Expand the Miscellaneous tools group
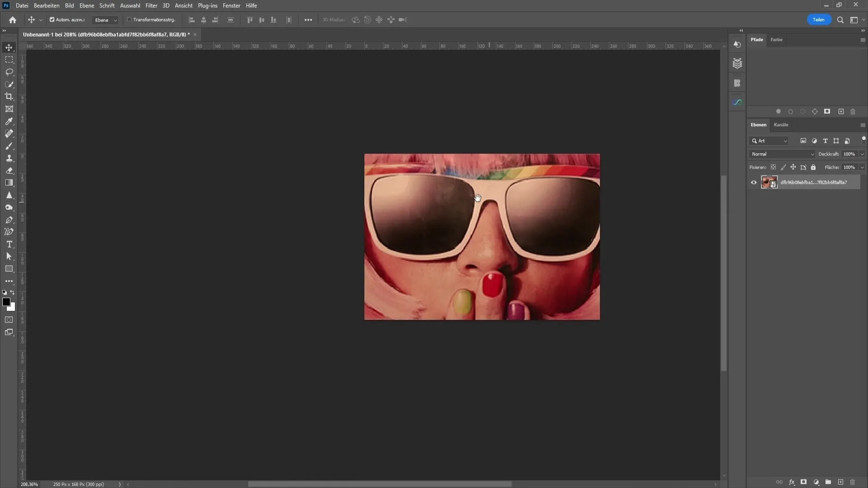The image size is (868, 488). pyautogui.click(x=9, y=282)
